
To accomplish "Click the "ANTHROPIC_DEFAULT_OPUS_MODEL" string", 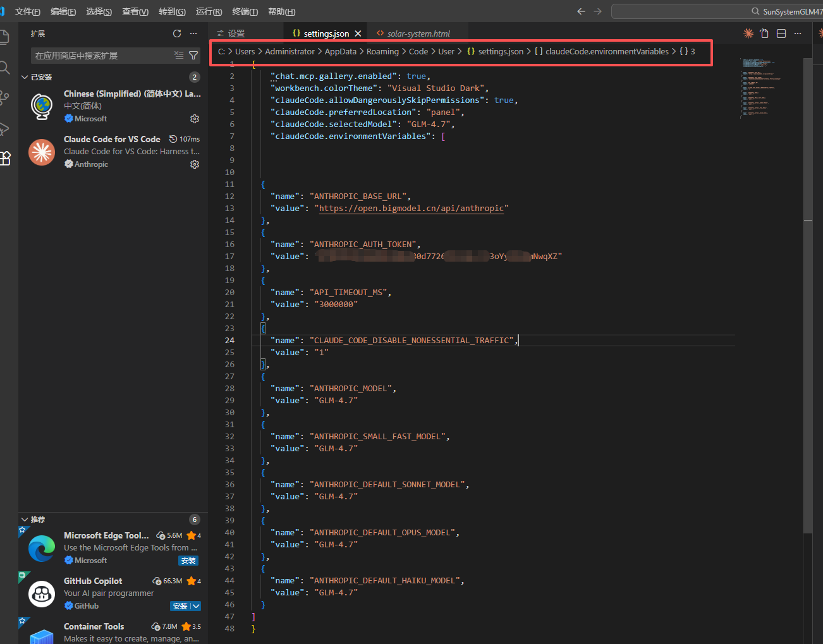I will (x=382, y=533).
